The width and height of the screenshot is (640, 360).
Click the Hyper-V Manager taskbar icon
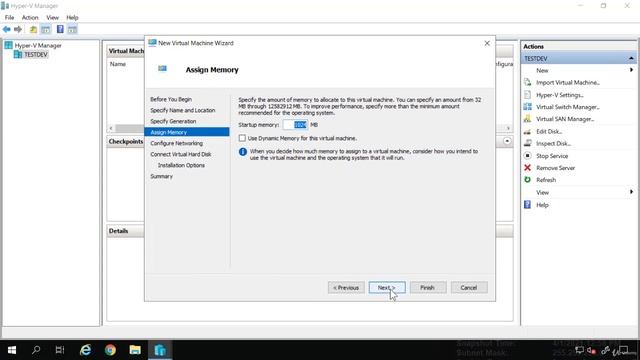160,350
